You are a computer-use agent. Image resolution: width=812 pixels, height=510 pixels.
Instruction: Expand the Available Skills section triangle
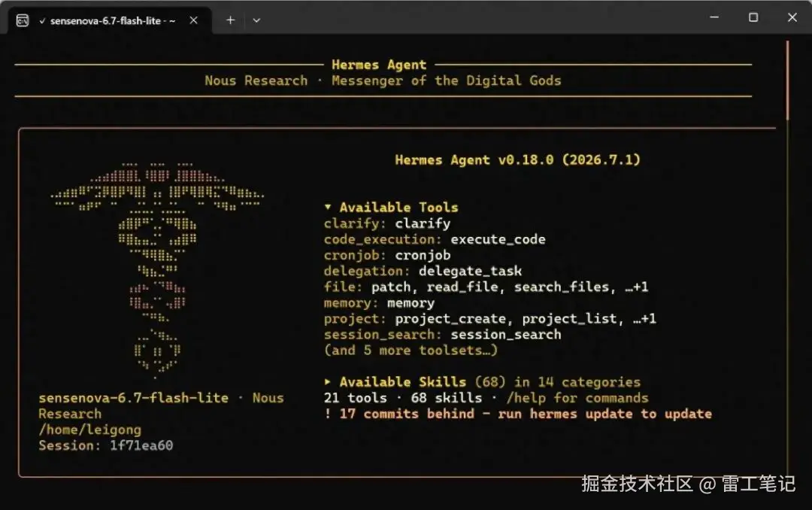tap(328, 382)
